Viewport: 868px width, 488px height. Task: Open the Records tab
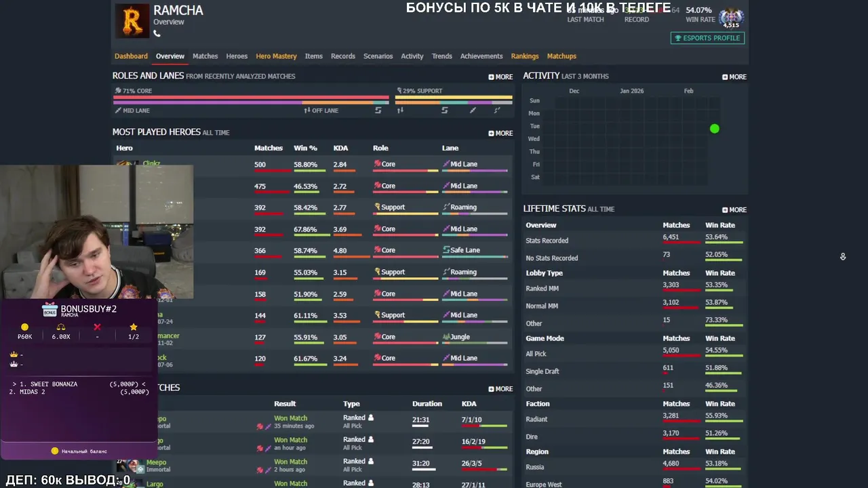click(343, 56)
